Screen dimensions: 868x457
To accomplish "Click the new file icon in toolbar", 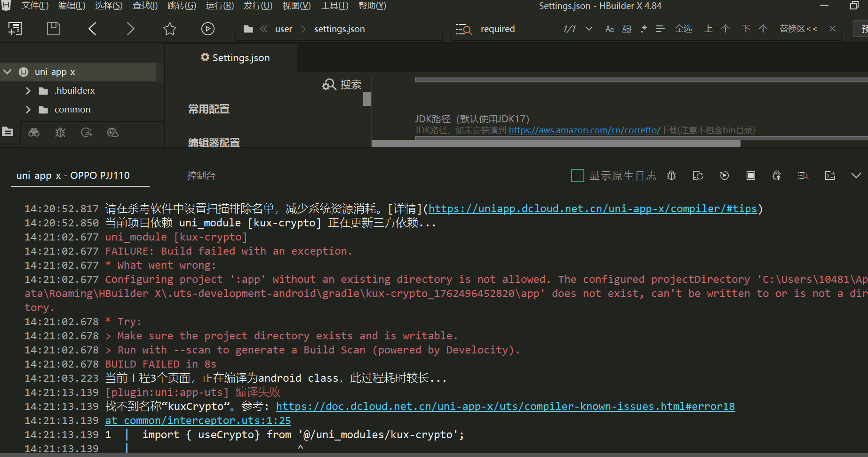I will pyautogui.click(x=15, y=29).
